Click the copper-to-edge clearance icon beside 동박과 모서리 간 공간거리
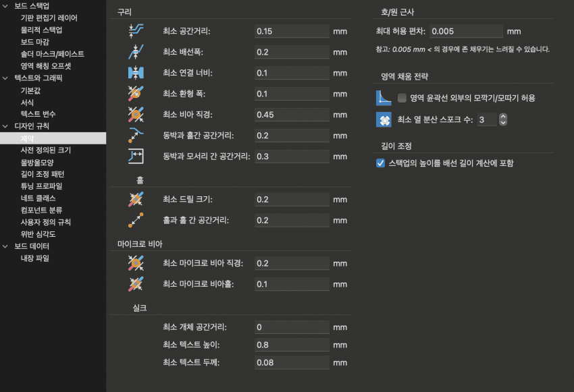Screen dimensions: 574x392 pyautogui.click(x=136, y=156)
